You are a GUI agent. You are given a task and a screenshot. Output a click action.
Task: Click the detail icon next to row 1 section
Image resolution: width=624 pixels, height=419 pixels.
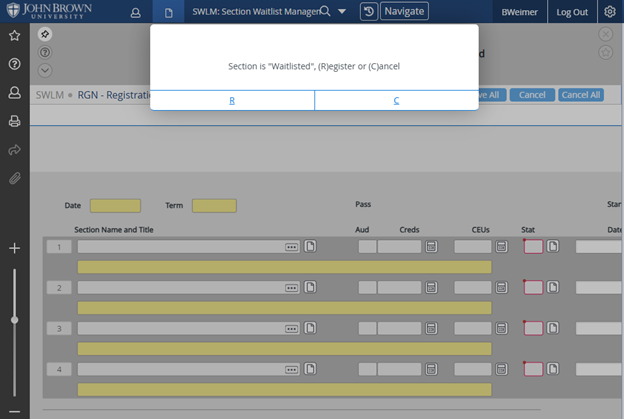tap(311, 246)
